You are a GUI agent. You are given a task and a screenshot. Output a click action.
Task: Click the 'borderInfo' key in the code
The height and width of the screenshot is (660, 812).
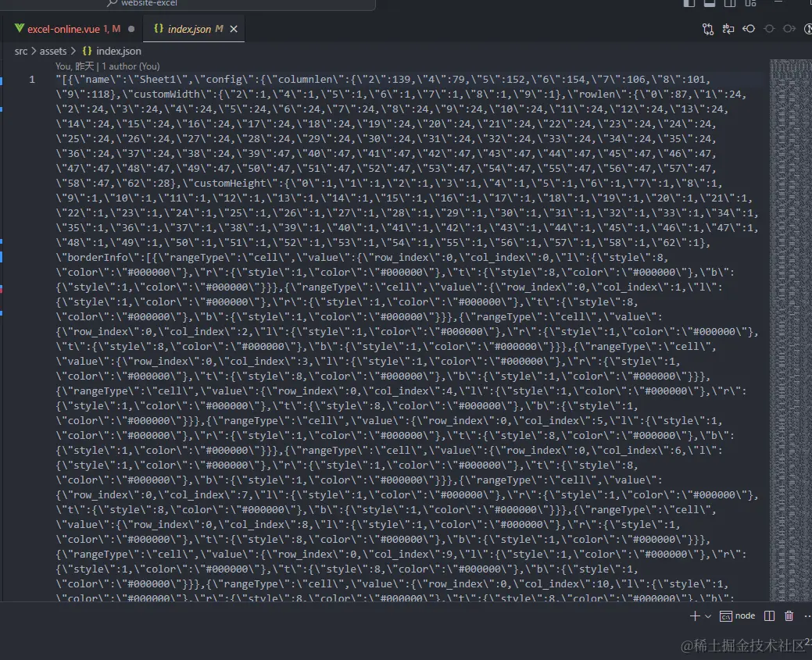pyautogui.click(x=98, y=257)
